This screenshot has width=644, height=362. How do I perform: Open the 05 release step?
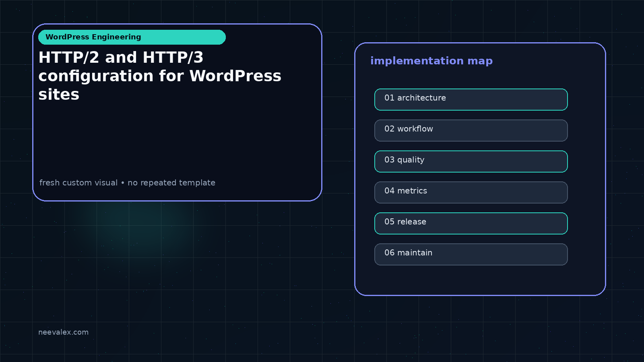tap(471, 223)
